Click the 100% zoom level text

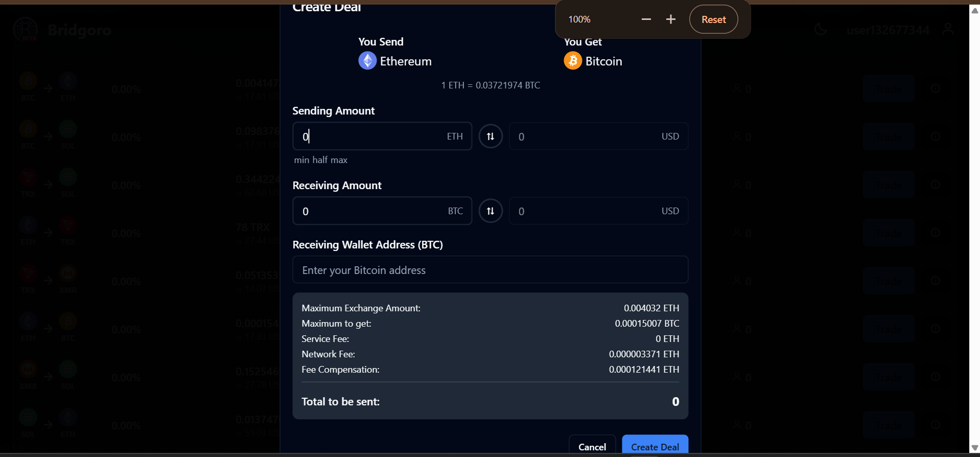579,19
